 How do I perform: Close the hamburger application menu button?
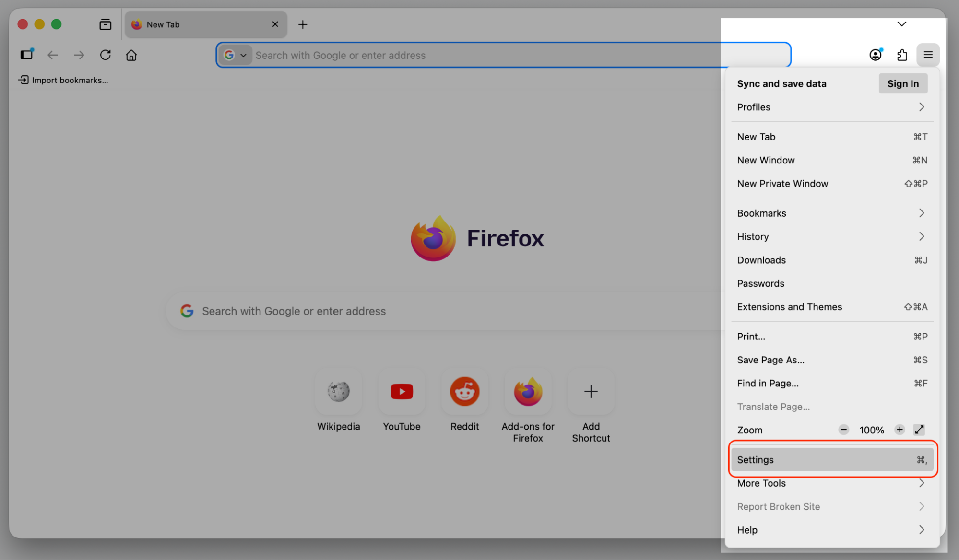(928, 55)
